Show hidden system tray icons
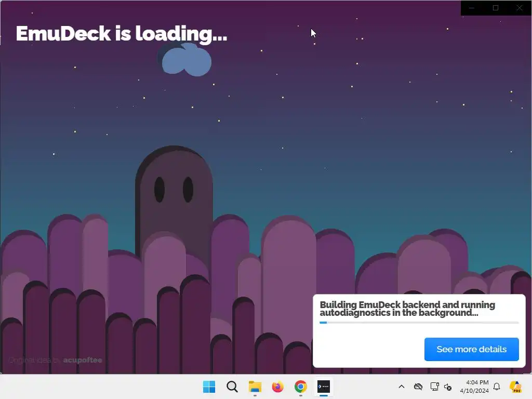This screenshot has height=399, width=532. [402, 387]
